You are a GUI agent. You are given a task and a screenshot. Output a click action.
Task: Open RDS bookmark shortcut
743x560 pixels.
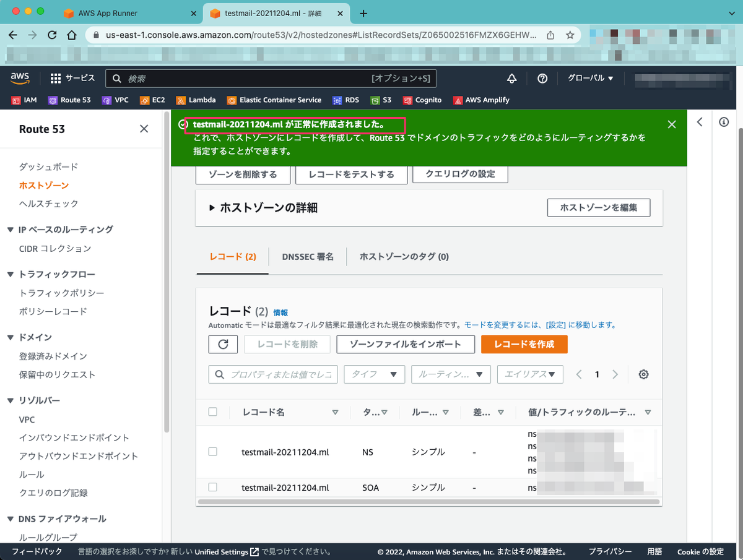[x=345, y=100]
